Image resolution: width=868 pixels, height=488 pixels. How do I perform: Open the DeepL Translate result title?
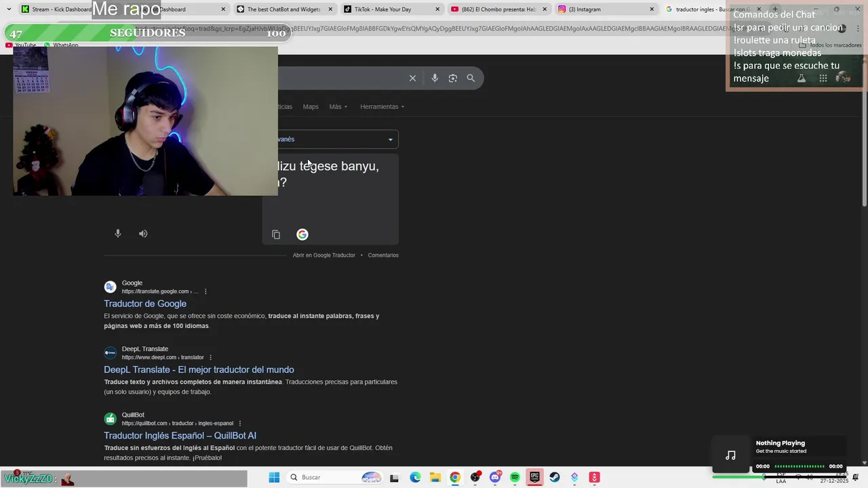click(199, 369)
